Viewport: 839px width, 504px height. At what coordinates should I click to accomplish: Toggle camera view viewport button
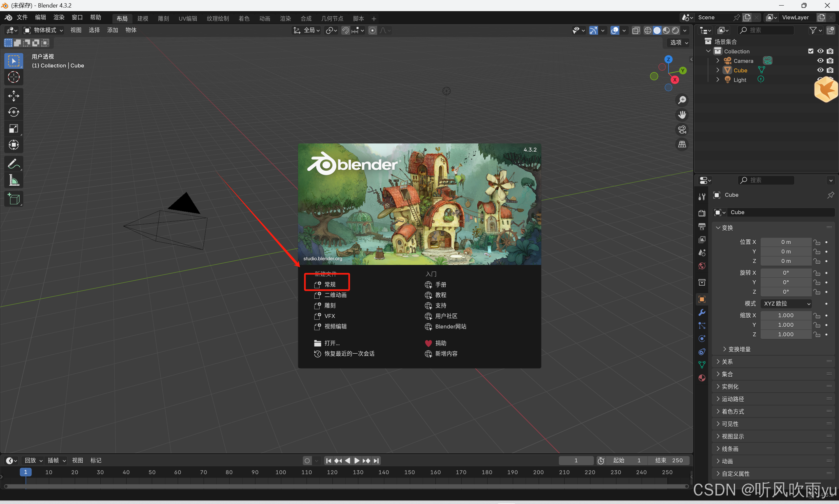[682, 130]
